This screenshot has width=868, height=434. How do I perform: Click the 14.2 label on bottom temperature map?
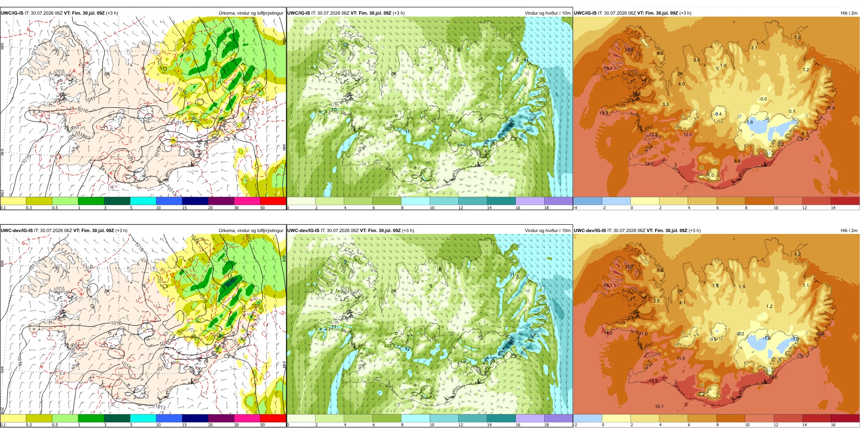(x=608, y=333)
